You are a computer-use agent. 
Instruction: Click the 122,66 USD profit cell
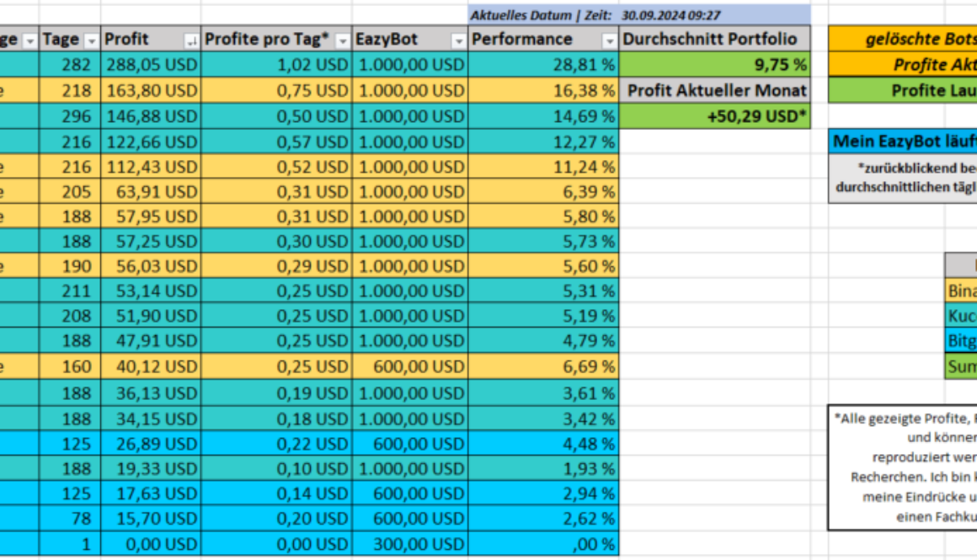tap(151, 142)
